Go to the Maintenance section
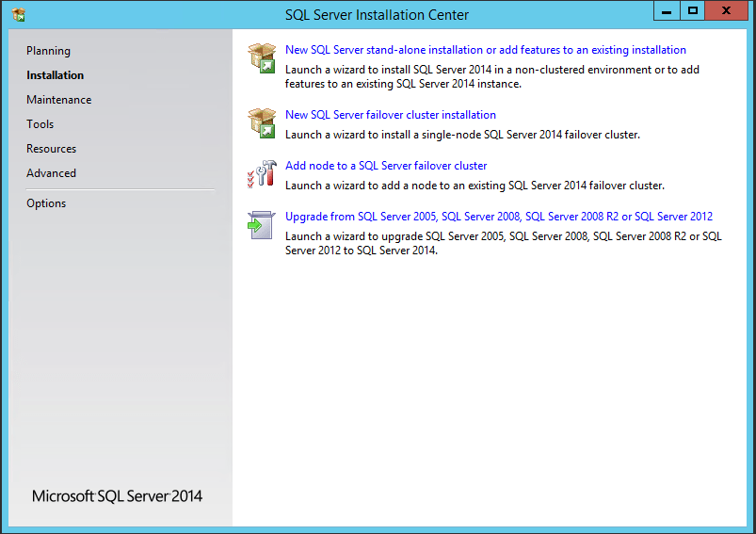756x534 pixels. point(58,100)
